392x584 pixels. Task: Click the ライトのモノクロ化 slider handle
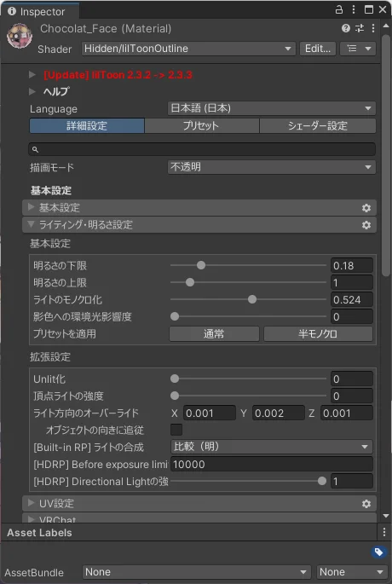[252, 299]
